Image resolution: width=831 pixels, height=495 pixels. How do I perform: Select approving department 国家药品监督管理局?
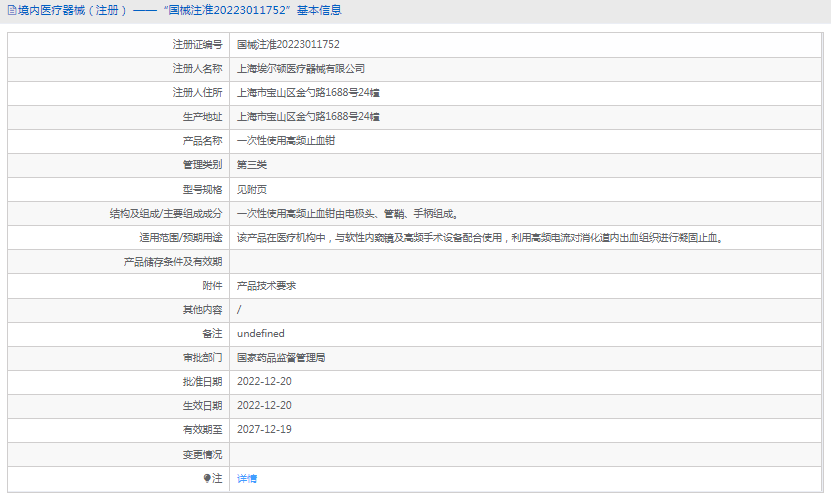281,358
